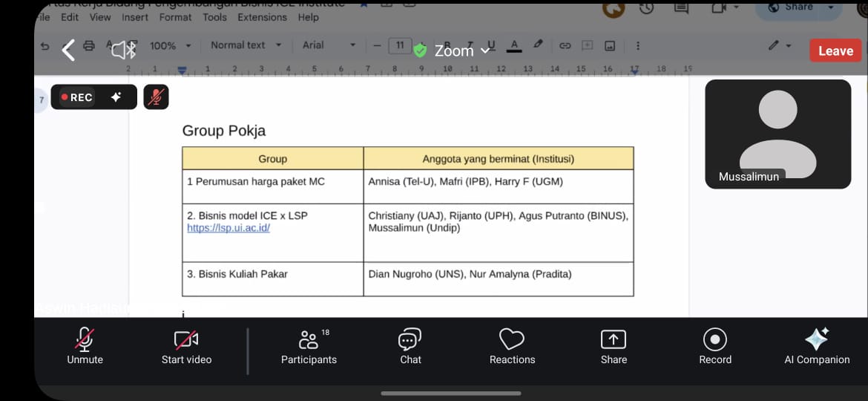Open the Participants list
Screen dimensions: 868x401
[309, 347]
